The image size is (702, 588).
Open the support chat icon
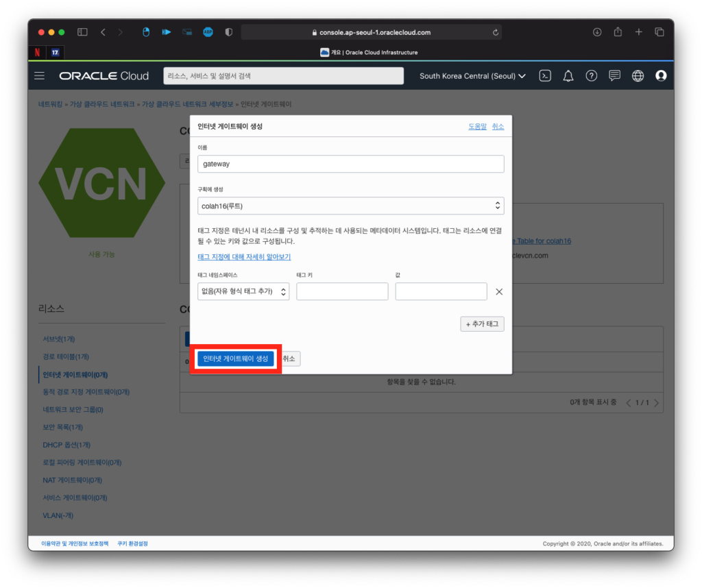click(x=614, y=76)
